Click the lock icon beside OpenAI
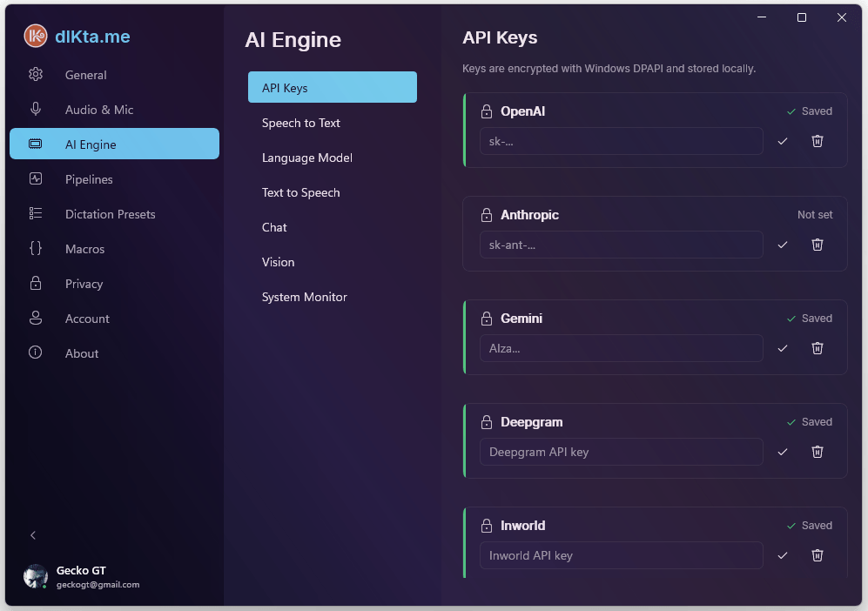The image size is (868, 611). click(486, 111)
